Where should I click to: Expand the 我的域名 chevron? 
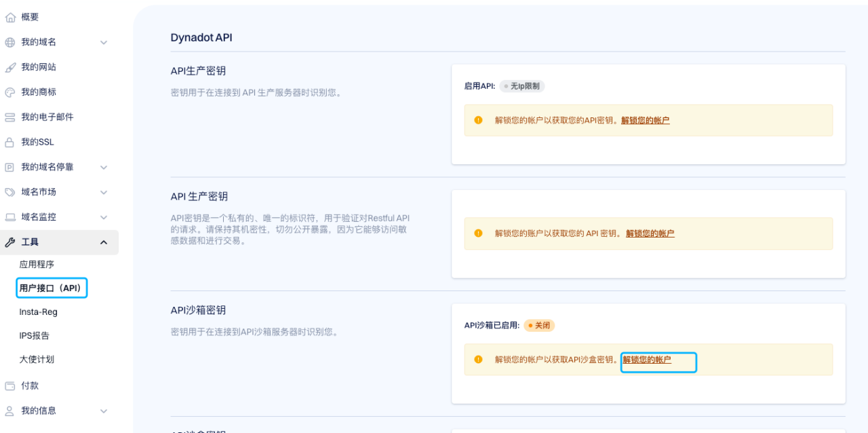coord(104,42)
